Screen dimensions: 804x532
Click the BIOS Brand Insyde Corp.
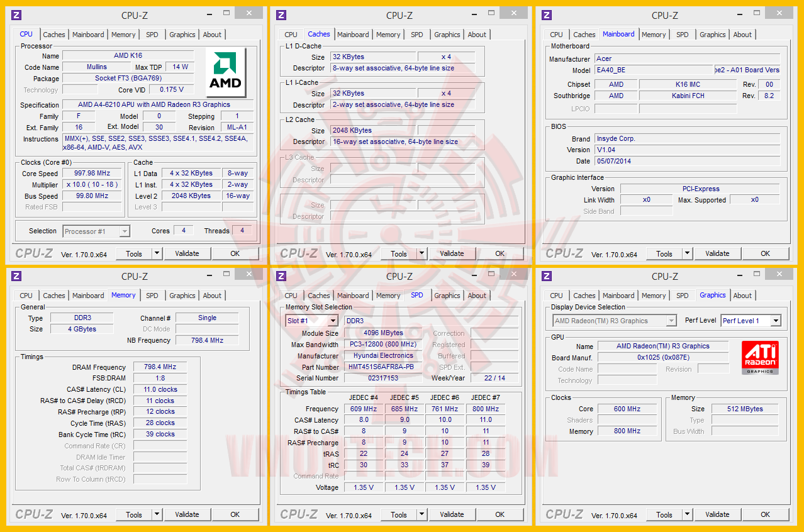click(687, 138)
